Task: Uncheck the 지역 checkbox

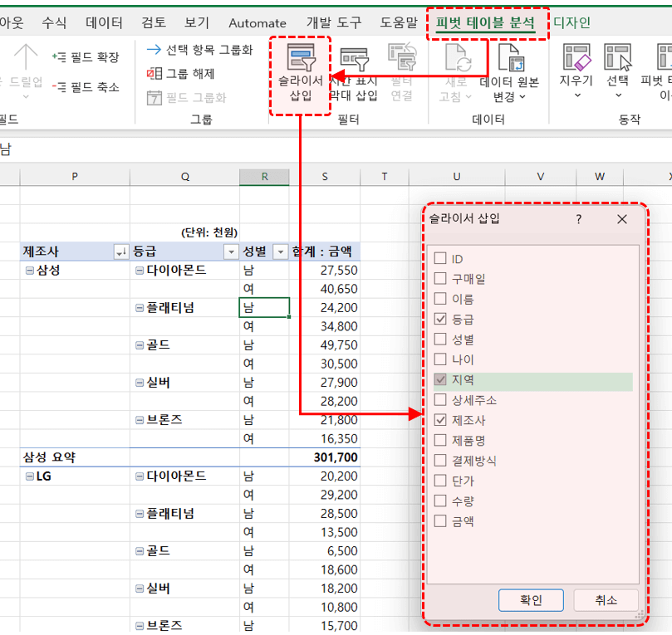Action: (x=440, y=379)
